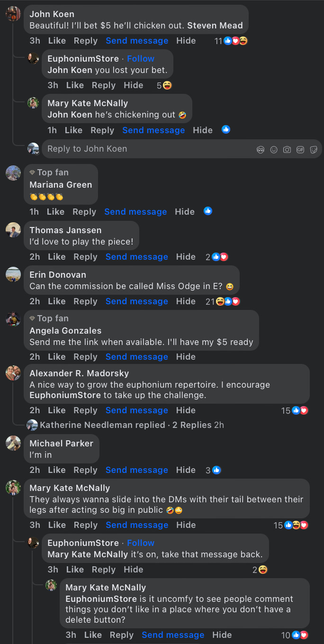The width and height of the screenshot is (324, 644).
Task: Switch the commenting profile via the avatar next to the reply field
Action: pos(33,149)
